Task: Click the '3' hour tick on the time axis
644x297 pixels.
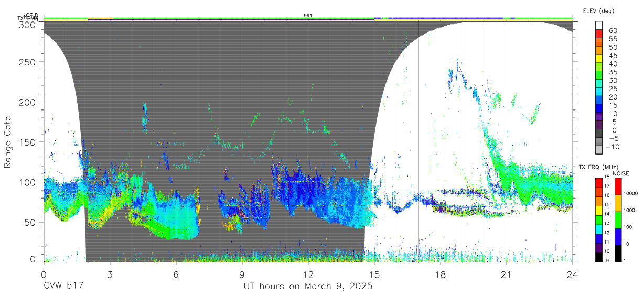Action: point(110,274)
